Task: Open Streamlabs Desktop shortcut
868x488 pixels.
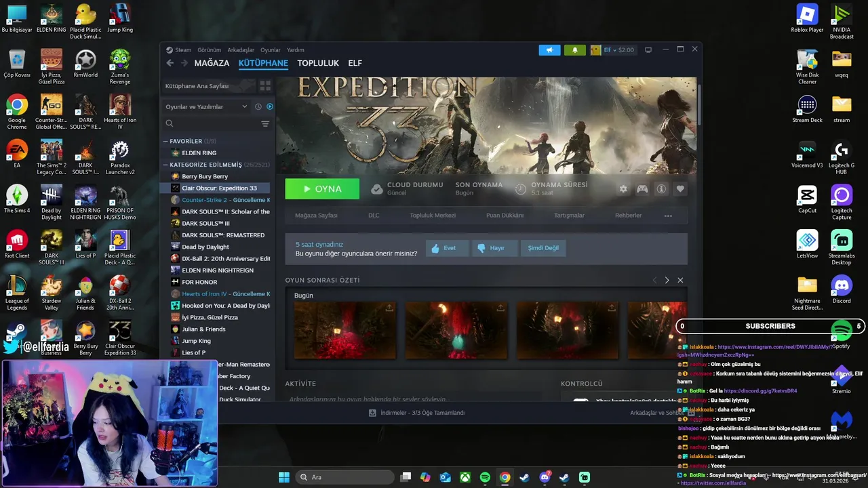Action: (842, 248)
